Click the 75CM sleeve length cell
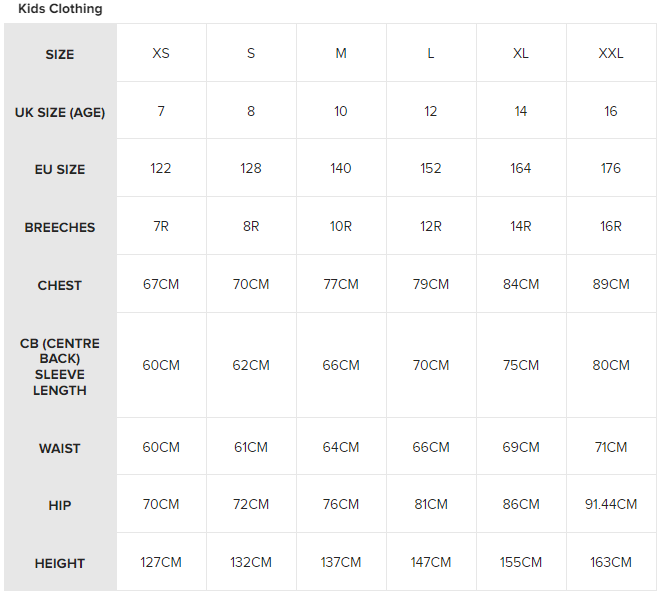The image size is (666, 616). (x=521, y=366)
